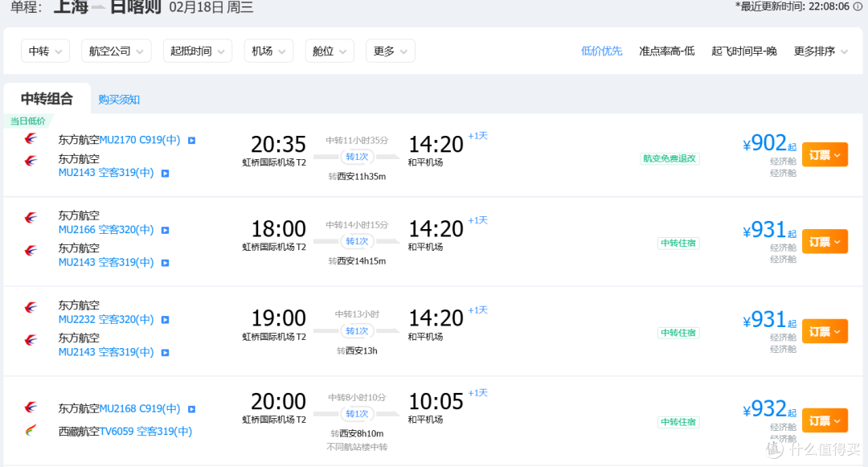Click 订票 for the 18:00 departure flight
Image resolution: width=868 pixels, height=467 pixels.
[x=825, y=242]
